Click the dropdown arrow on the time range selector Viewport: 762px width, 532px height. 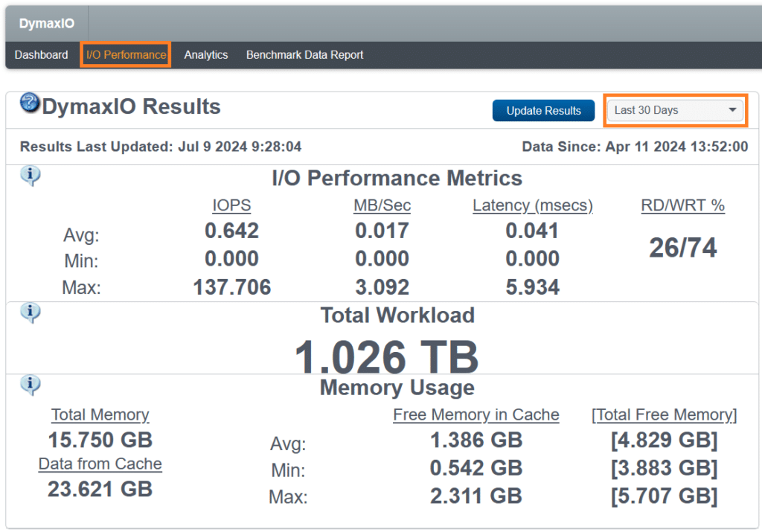point(731,109)
